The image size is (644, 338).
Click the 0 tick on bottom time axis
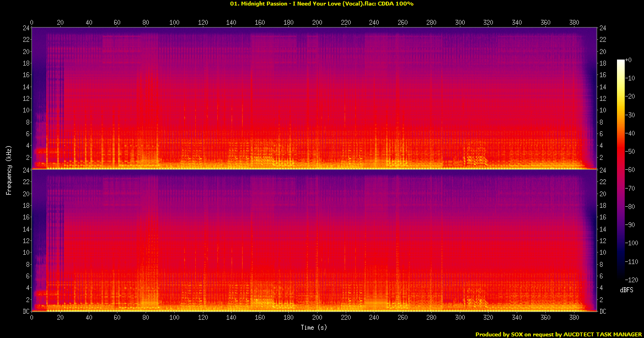[32, 318]
